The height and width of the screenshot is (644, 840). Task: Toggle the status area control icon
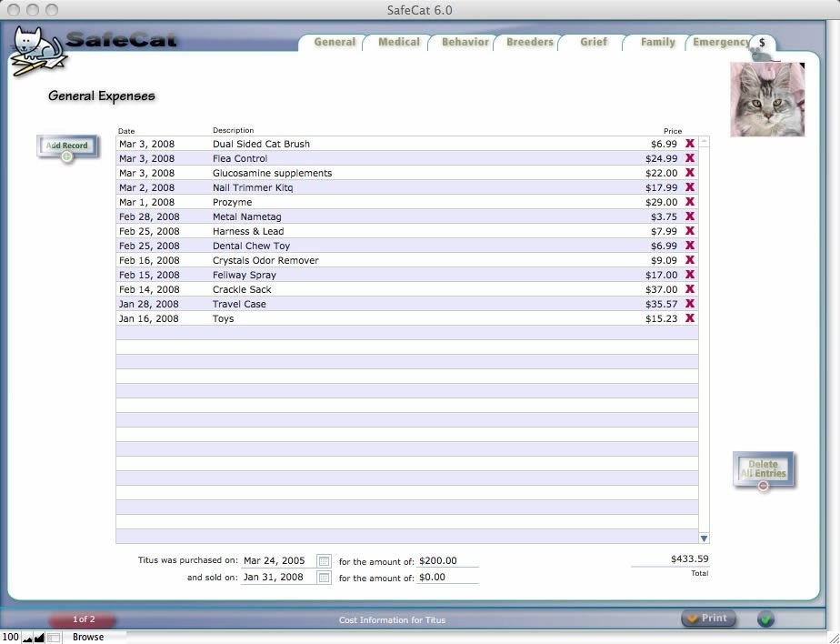point(53,638)
